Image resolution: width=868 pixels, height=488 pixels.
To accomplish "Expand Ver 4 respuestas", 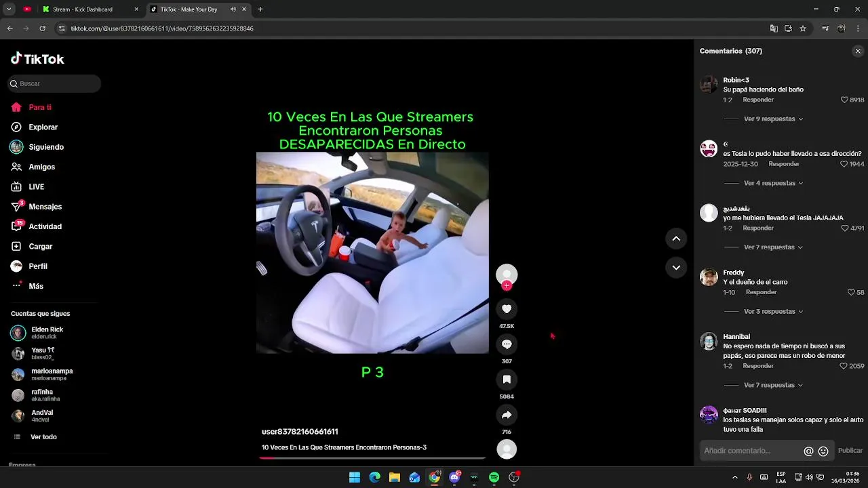I will pos(773,184).
